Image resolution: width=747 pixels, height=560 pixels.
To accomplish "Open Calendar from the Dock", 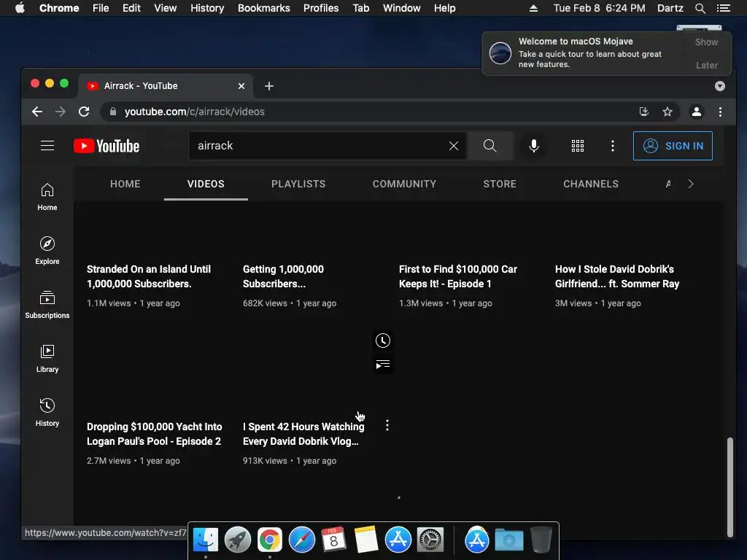I will 333,540.
